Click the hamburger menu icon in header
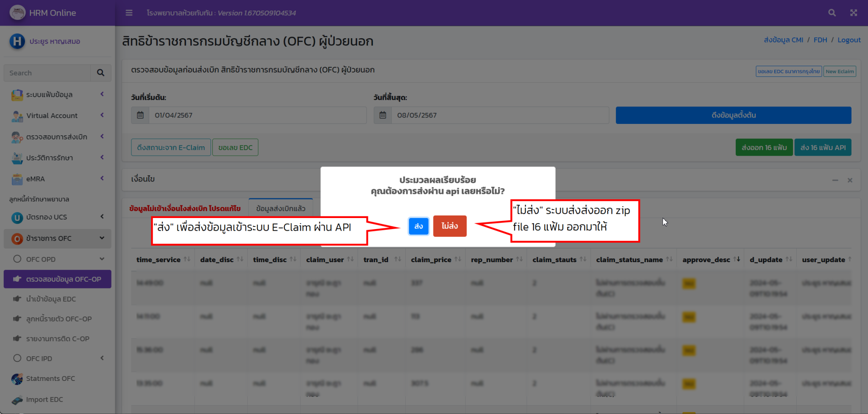This screenshot has height=414, width=868. [129, 13]
